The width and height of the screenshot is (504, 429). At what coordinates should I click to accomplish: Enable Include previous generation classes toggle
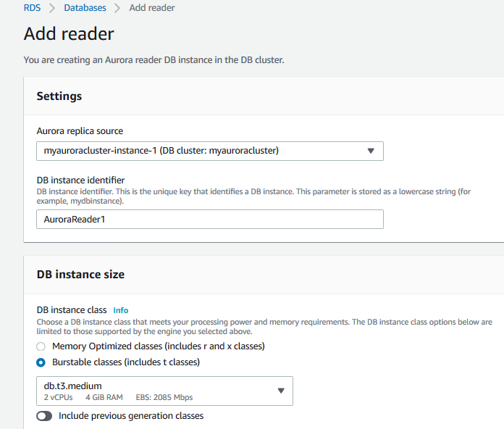(x=44, y=416)
